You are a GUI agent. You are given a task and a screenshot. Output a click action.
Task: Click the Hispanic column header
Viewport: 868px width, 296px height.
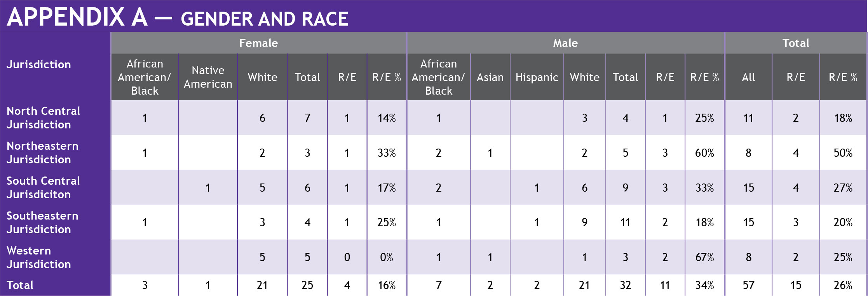(537, 77)
